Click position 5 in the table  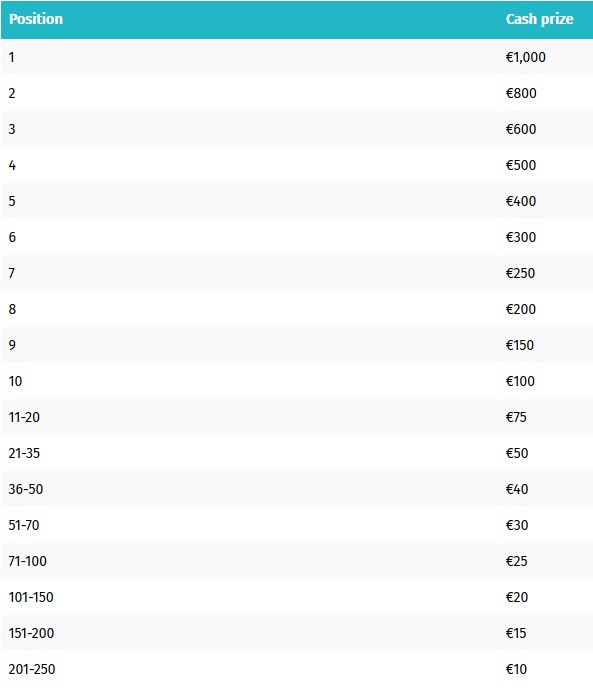[x=12, y=201]
